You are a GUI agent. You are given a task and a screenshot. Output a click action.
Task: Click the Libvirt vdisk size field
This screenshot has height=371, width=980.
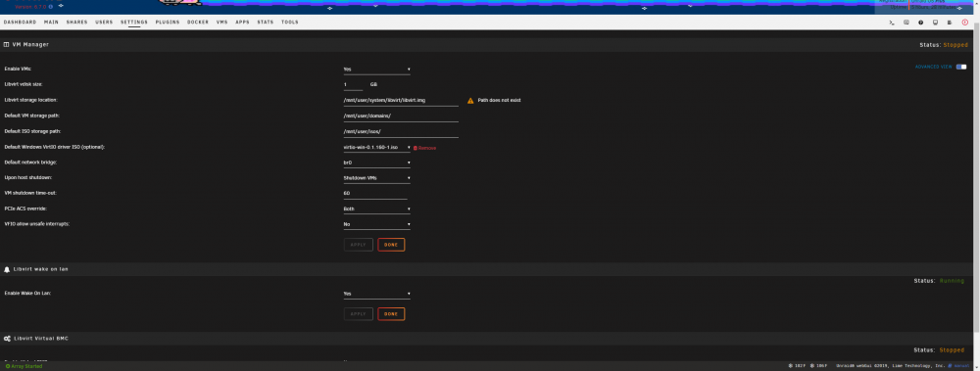353,84
